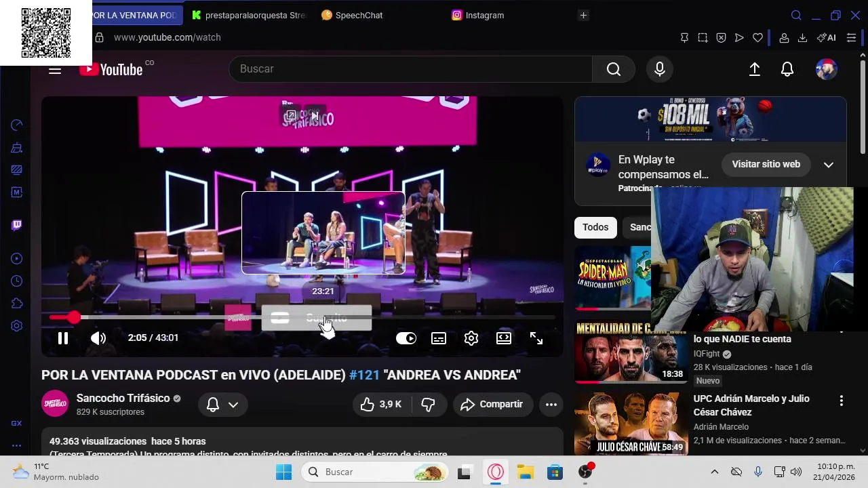The height and width of the screenshot is (488, 868).
Task: Click the pin icon in address bar
Action: pos(684,38)
